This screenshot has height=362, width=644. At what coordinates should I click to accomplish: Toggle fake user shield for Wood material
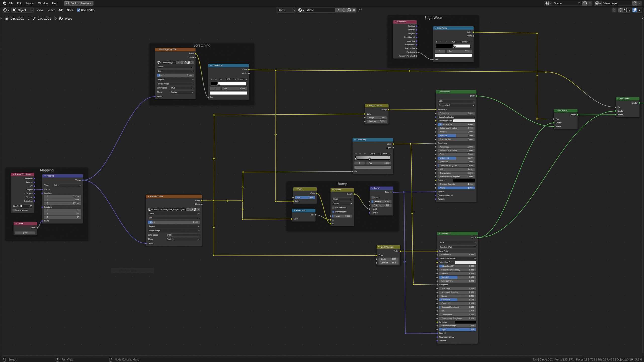[x=344, y=10]
